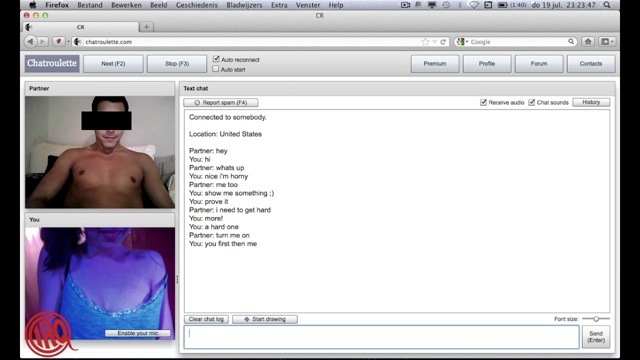640x360 pixels.
Task: Open the Bladwijzers menu
Action: pyautogui.click(x=244, y=5)
